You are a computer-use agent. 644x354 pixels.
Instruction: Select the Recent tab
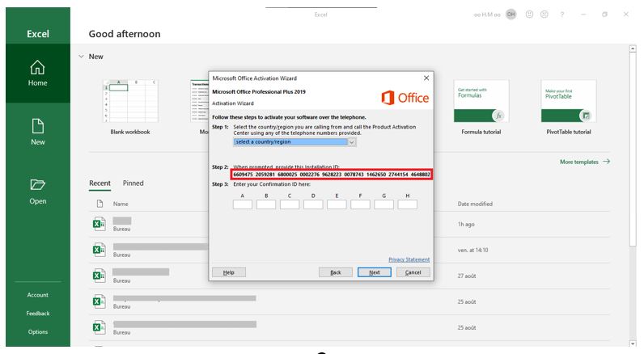click(x=100, y=183)
